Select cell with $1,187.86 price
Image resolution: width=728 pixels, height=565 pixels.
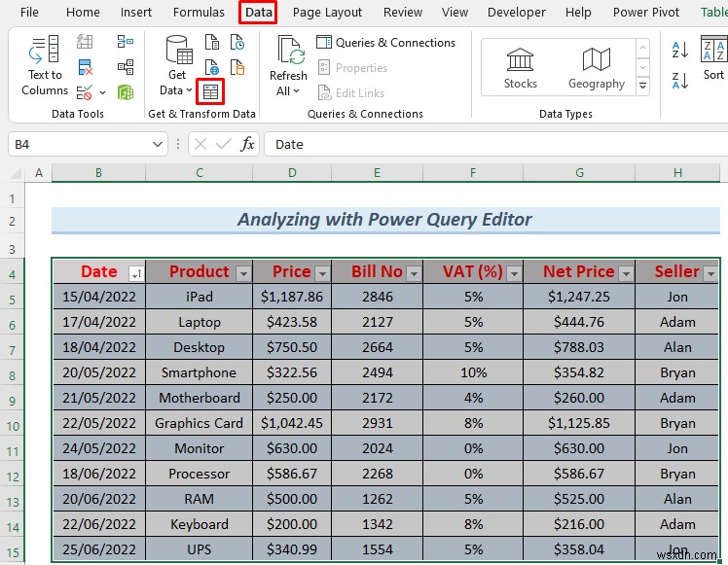292,297
